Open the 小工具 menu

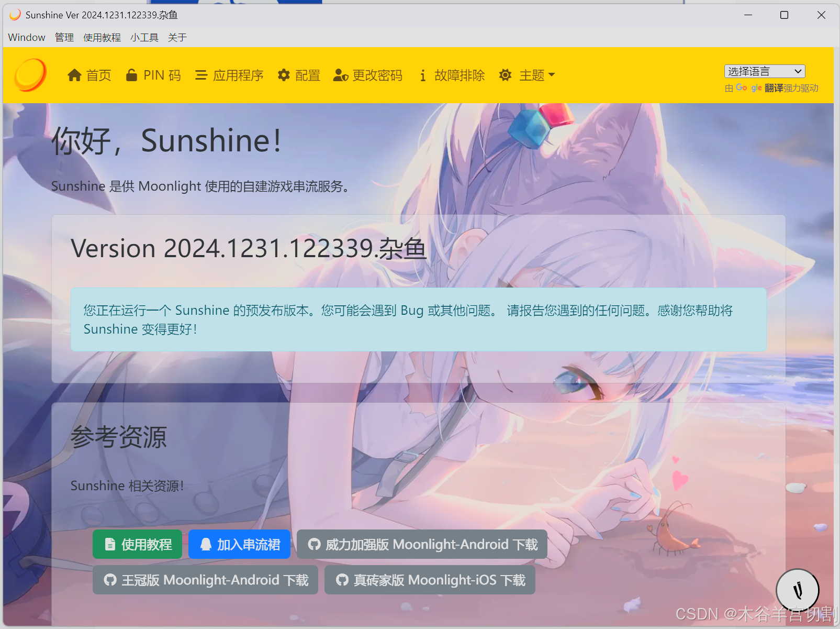click(144, 38)
